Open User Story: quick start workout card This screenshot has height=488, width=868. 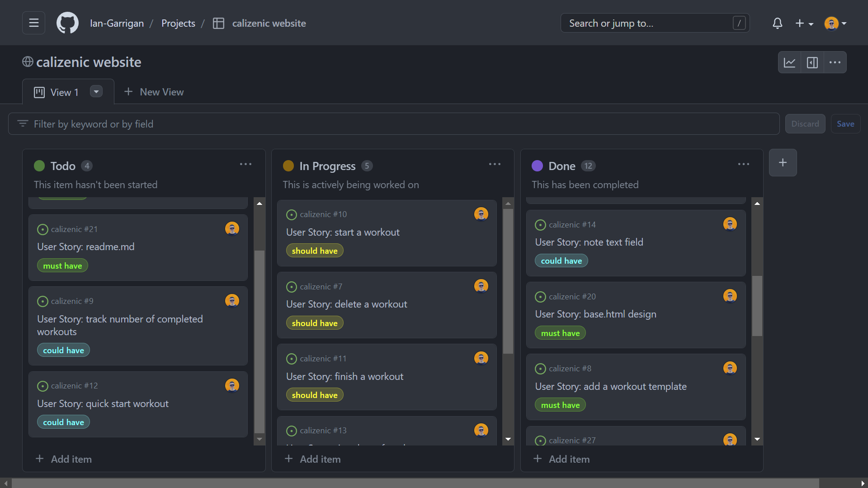[x=103, y=403]
